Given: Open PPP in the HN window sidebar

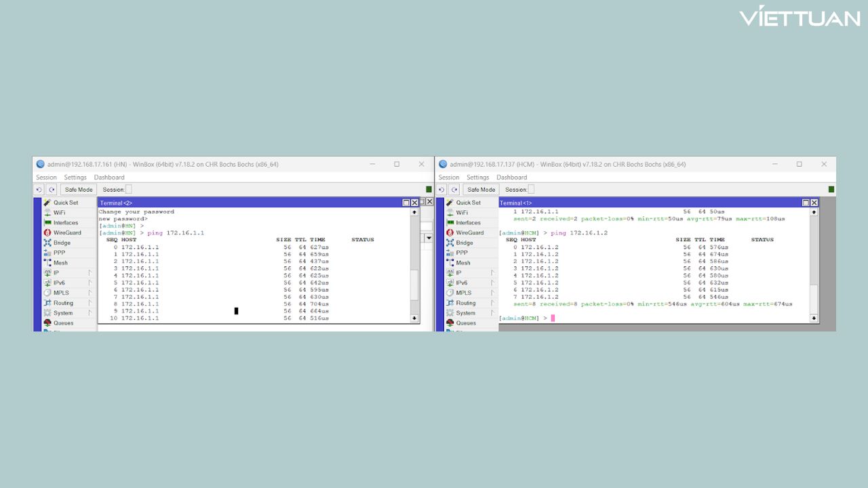Looking at the screenshot, I should point(59,253).
